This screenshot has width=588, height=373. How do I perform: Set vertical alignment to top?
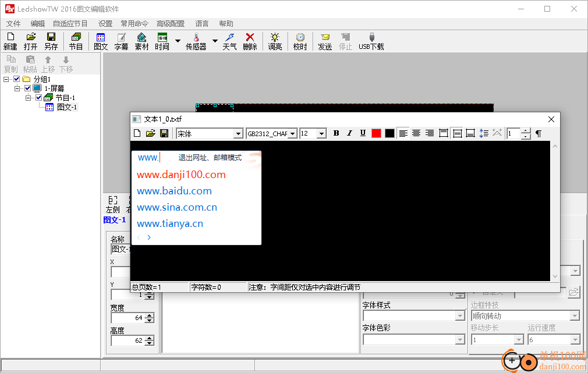coord(444,133)
